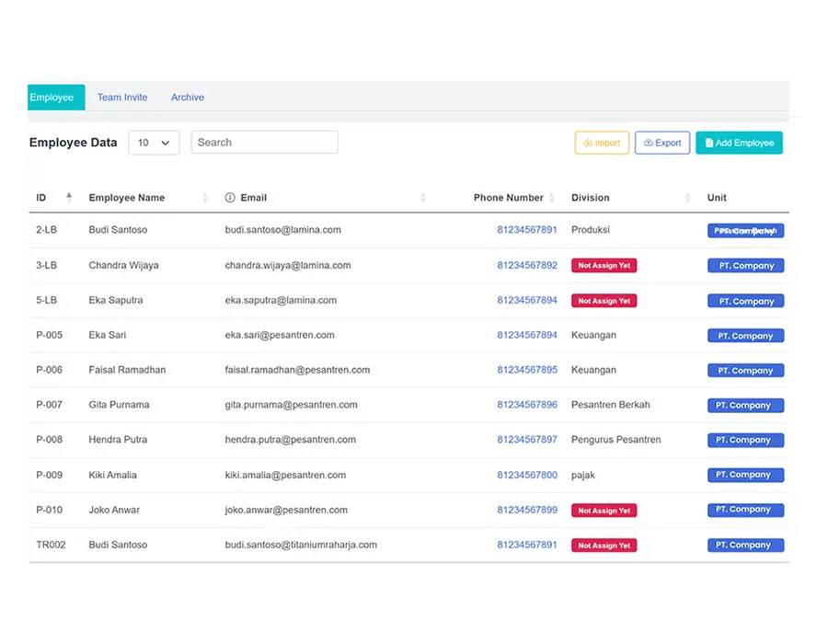Click the name Joko Anwar
Screen dimensions: 828x644
(x=114, y=510)
